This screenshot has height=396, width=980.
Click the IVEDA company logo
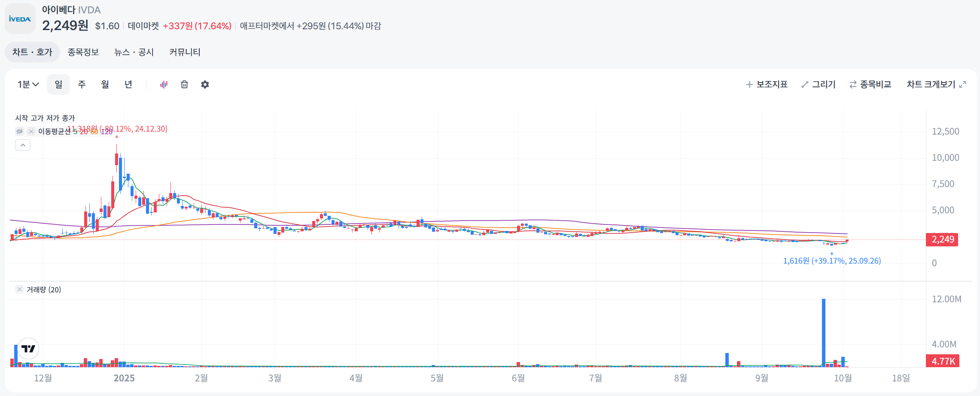click(20, 18)
